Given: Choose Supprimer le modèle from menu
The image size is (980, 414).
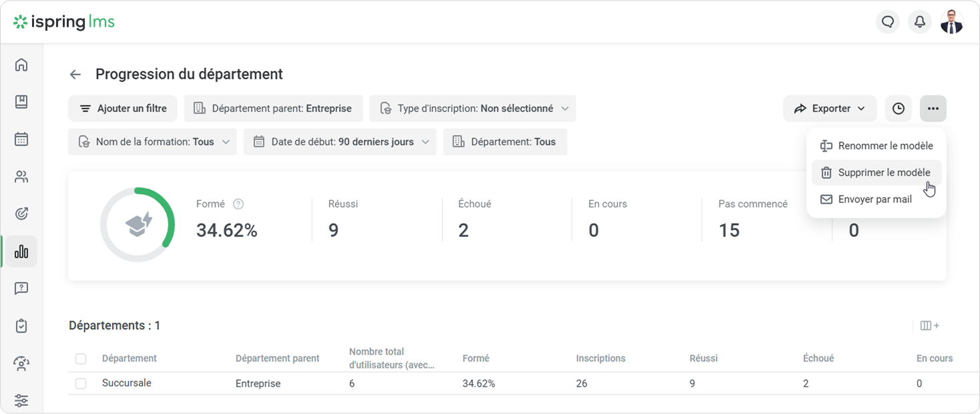Looking at the screenshot, I should tap(876, 173).
